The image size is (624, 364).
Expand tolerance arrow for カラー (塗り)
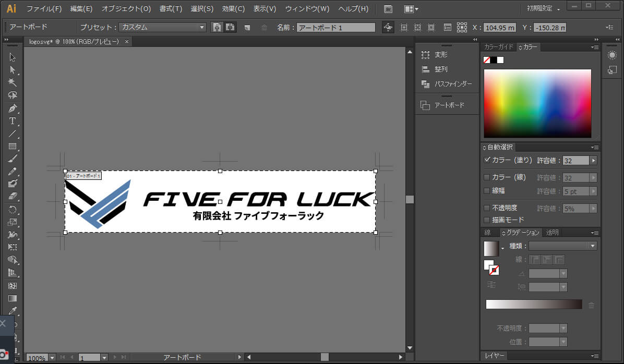coord(593,160)
